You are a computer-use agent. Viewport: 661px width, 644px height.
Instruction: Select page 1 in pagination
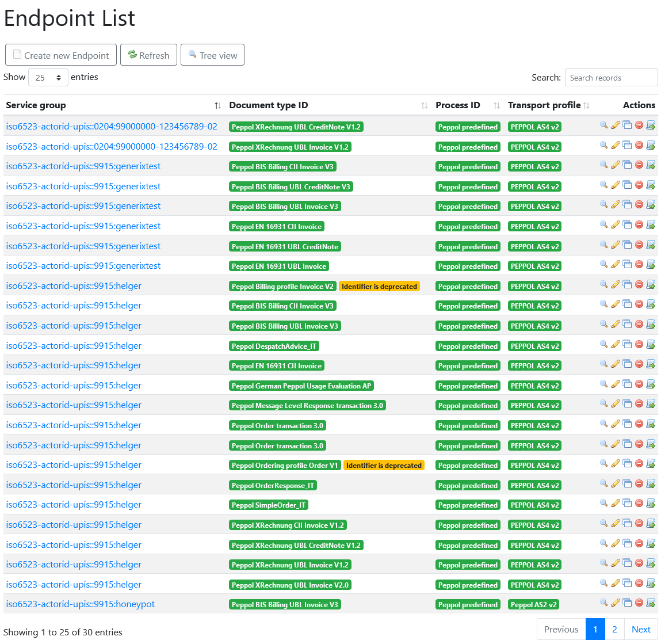point(595,629)
